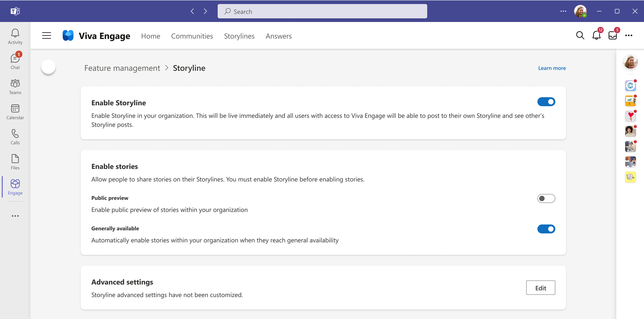Open the Files app
Viewport: 644px width, 319px height.
pyautogui.click(x=15, y=162)
